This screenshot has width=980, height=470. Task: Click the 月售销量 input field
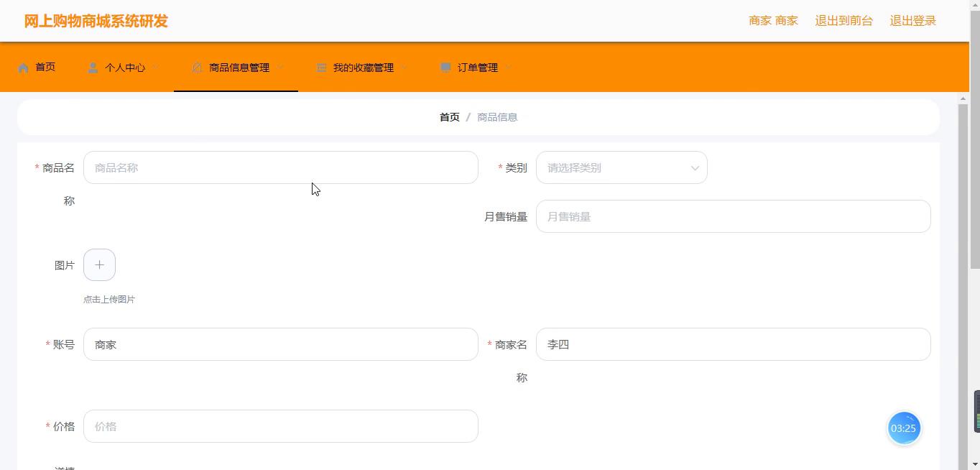coord(733,217)
